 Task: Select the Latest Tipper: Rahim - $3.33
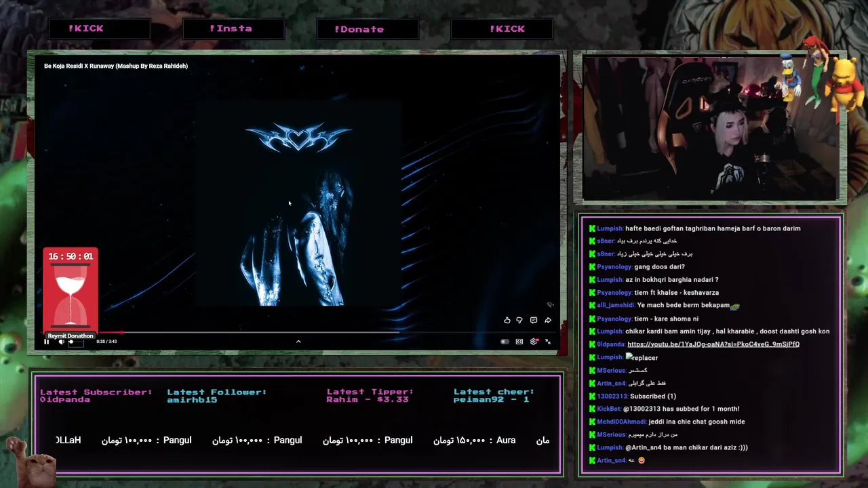[x=370, y=396]
